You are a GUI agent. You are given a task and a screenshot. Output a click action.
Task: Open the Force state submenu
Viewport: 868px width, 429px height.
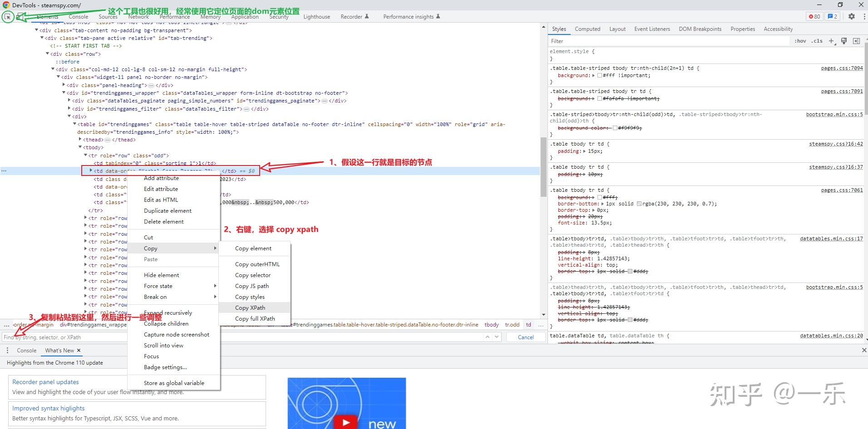tap(158, 286)
